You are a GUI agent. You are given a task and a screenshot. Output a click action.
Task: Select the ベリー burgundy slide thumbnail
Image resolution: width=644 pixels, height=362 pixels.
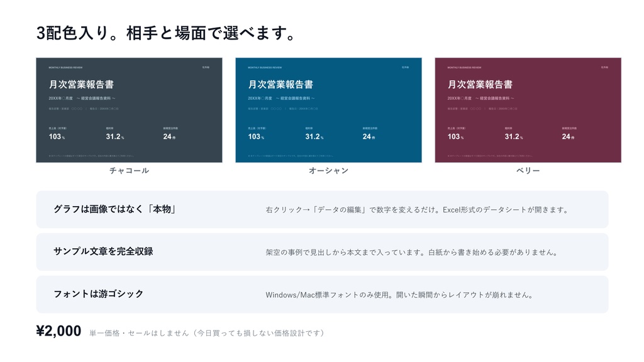tap(528, 110)
